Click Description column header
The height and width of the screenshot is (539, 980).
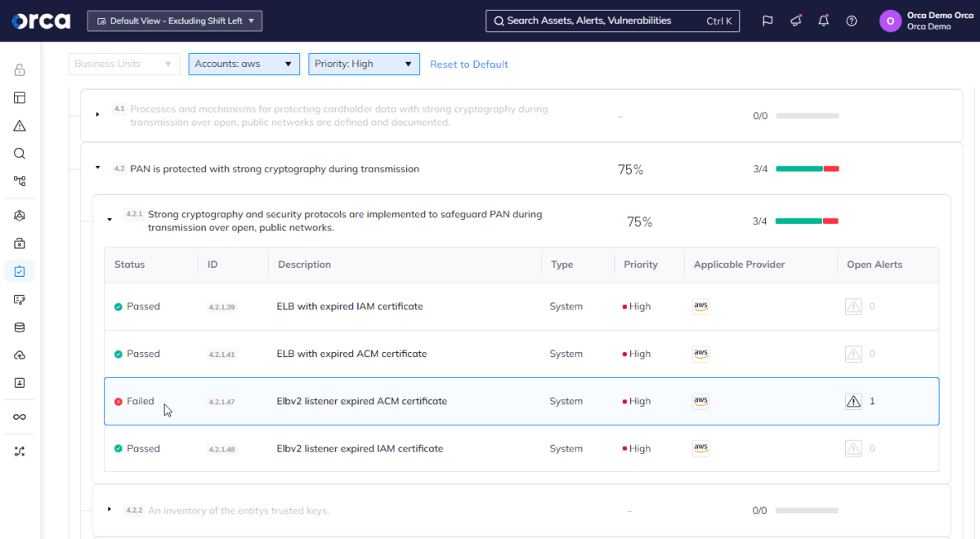click(304, 264)
